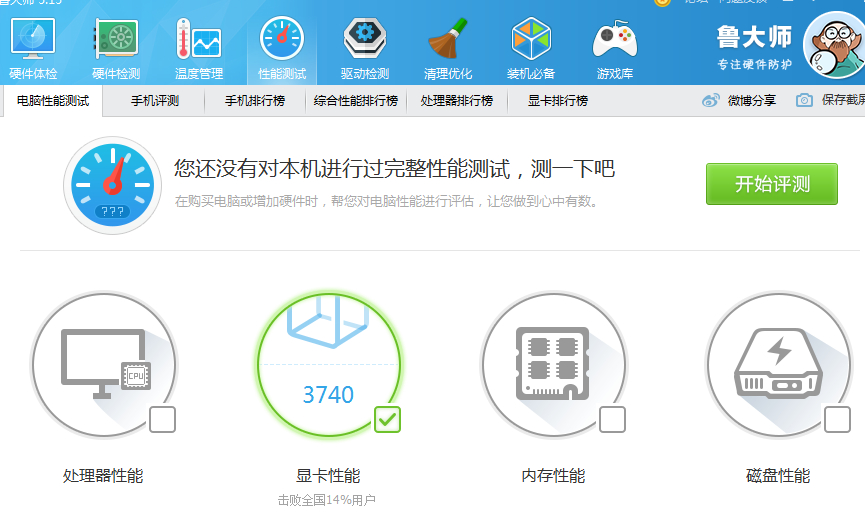This screenshot has width=865, height=526.
Task: Open 硬件体检 hardware checkup
Action: 33,49
